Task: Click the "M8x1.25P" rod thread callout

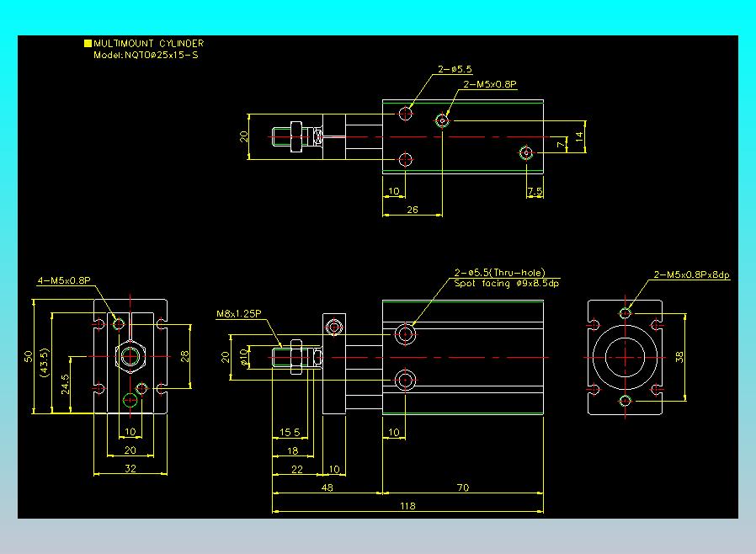Action: tap(238, 314)
